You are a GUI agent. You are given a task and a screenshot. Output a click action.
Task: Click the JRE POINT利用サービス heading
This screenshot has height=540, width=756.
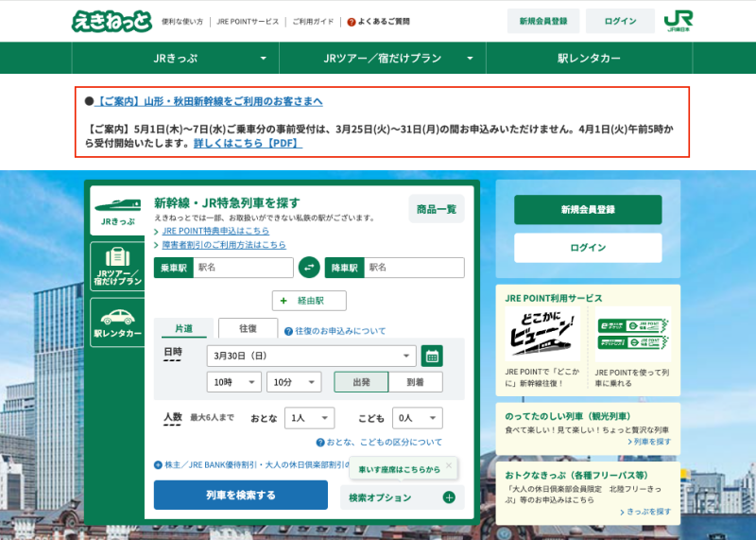tap(554, 298)
